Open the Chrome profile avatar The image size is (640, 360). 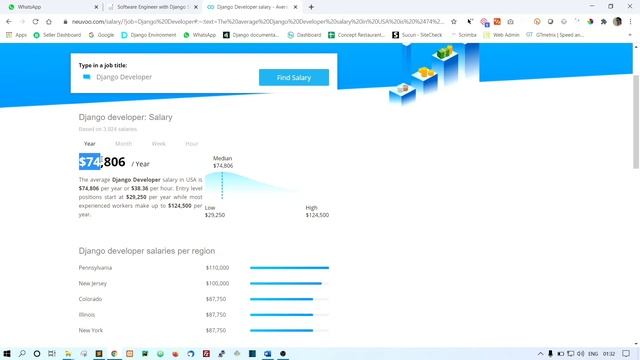(x=617, y=22)
